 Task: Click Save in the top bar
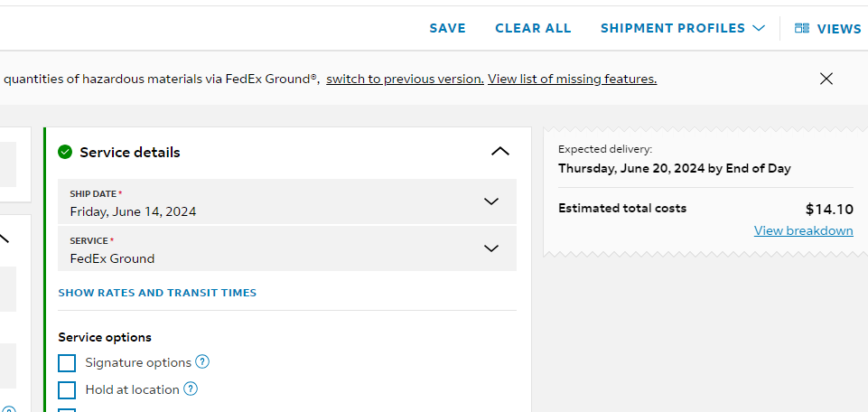point(448,28)
